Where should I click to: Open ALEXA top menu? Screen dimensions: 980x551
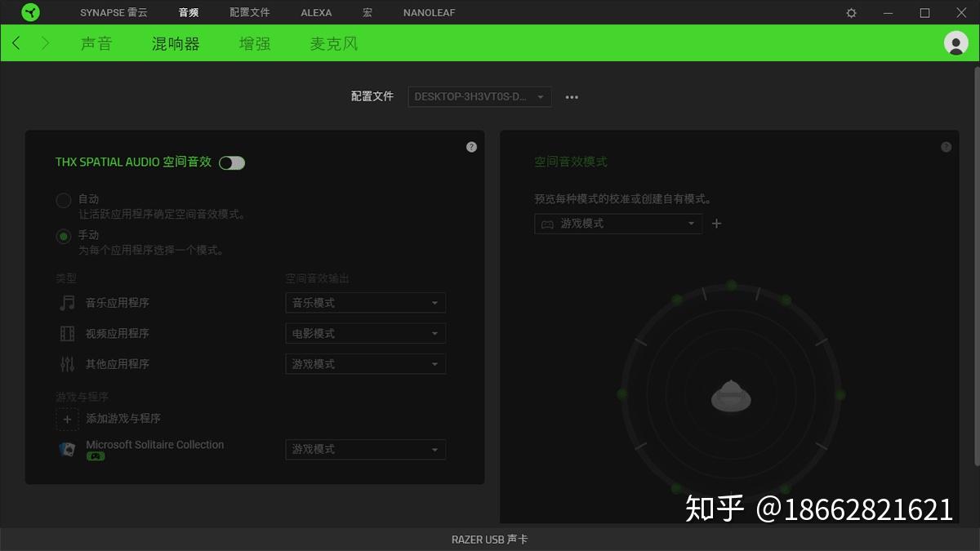click(x=316, y=13)
